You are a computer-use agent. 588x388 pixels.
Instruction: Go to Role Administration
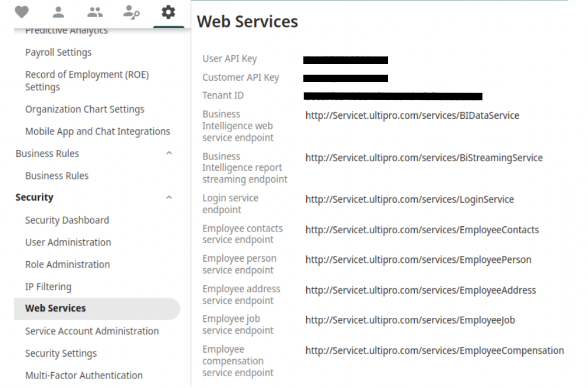68,265
